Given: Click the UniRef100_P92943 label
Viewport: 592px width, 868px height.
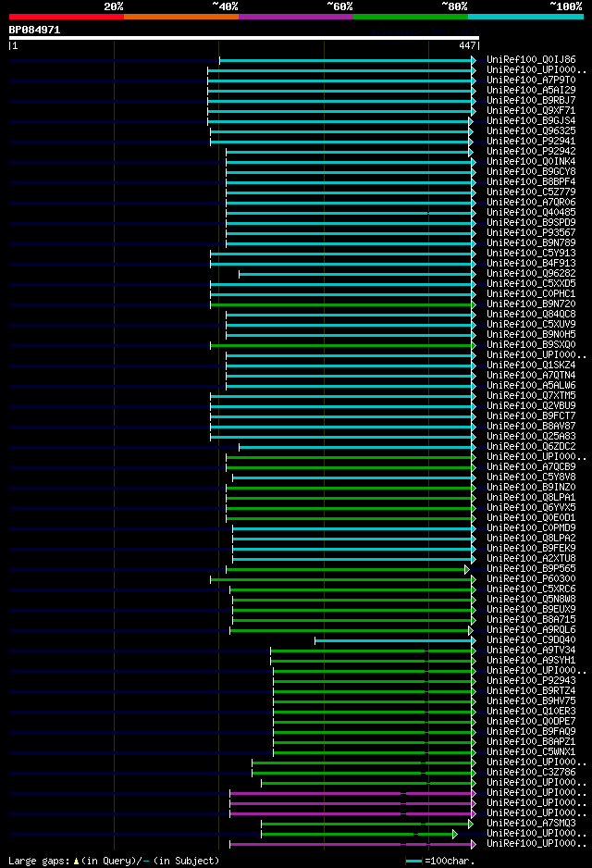Looking at the screenshot, I should 531,680.
